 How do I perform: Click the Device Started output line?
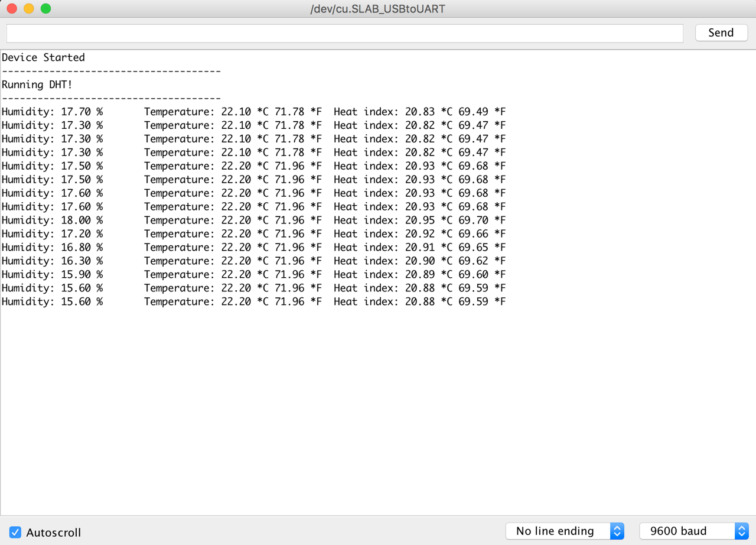click(43, 57)
